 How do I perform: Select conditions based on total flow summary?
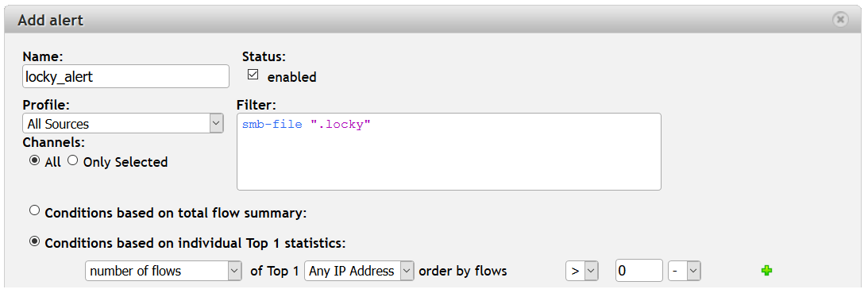coord(35,210)
